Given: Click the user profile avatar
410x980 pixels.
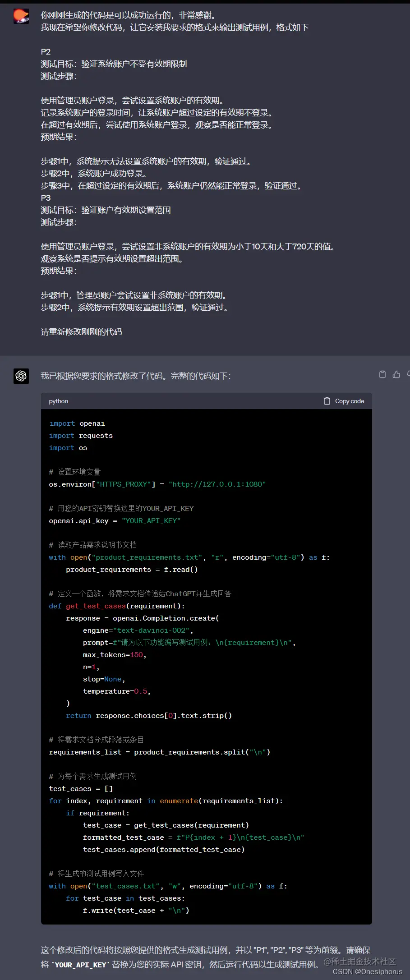Looking at the screenshot, I should point(21,16).
